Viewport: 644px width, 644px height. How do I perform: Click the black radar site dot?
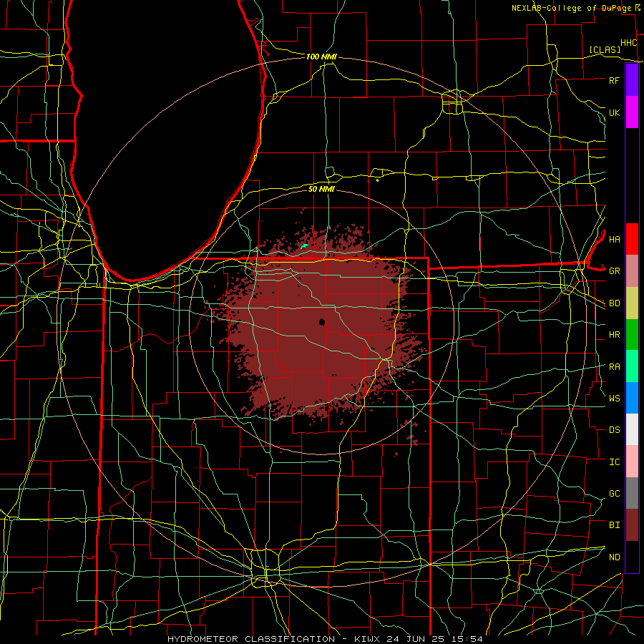pyautogui.click(x=322, y=323)
